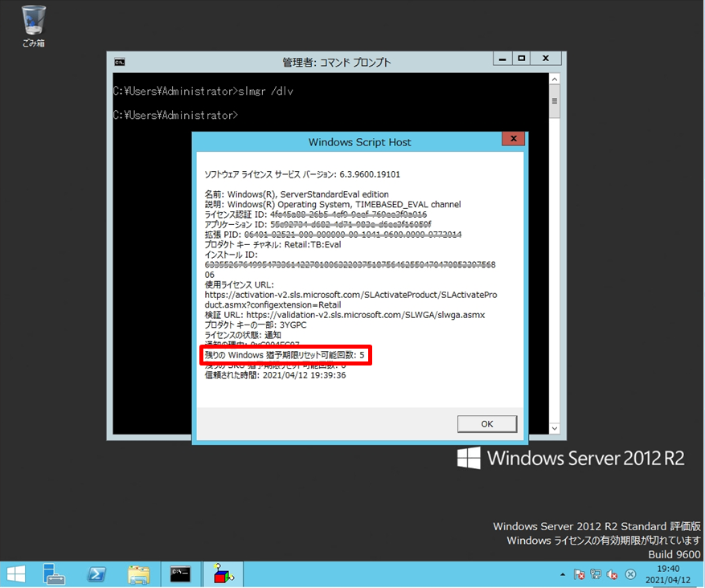The height and width of the screenshot is (588, 705).
Task: Switch to the Command Prompt taskbar button
Action: [180, 574]
